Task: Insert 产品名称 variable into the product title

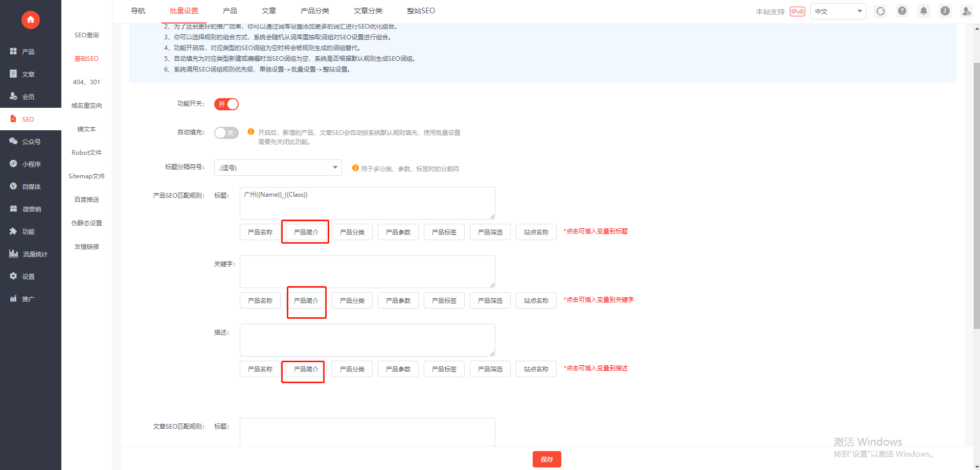Action: coord(260,232)
